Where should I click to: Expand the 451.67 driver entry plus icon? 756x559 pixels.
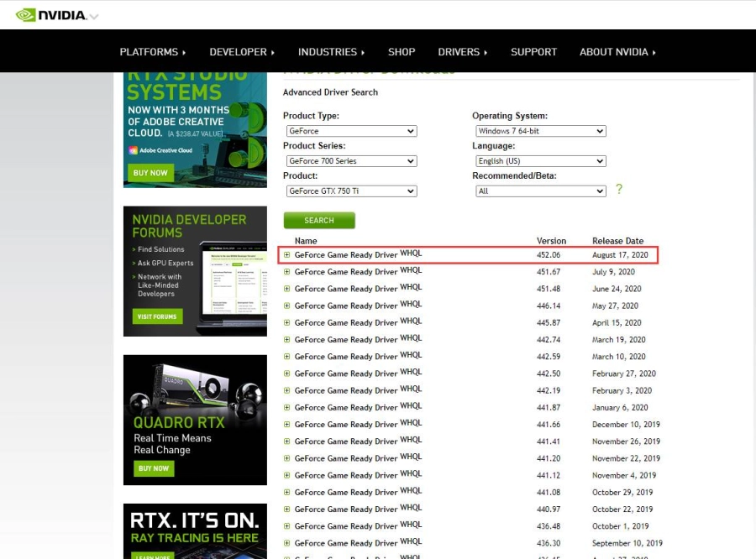287,271
